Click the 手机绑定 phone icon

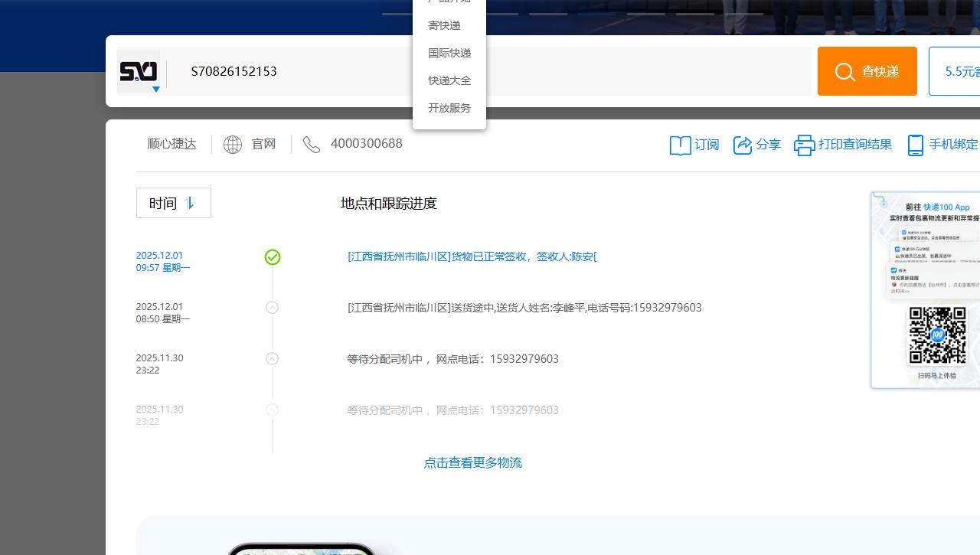tap(915, 145)
